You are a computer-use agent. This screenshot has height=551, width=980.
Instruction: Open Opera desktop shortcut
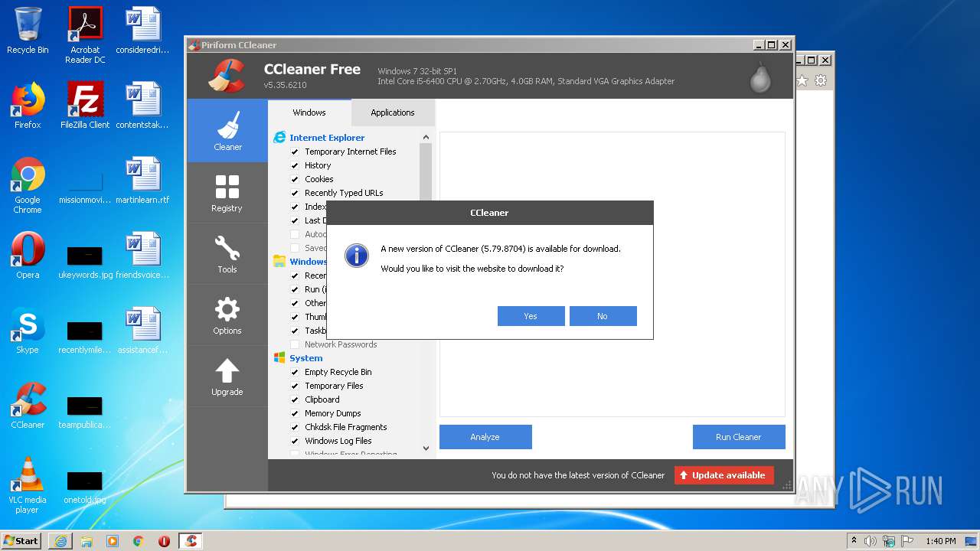tap(28, 256)
